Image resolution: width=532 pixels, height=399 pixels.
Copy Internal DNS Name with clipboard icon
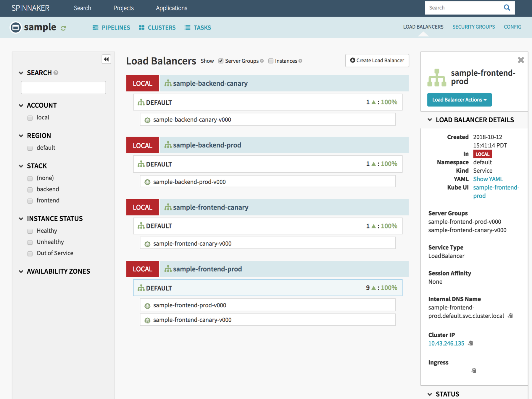click(510, 316)
